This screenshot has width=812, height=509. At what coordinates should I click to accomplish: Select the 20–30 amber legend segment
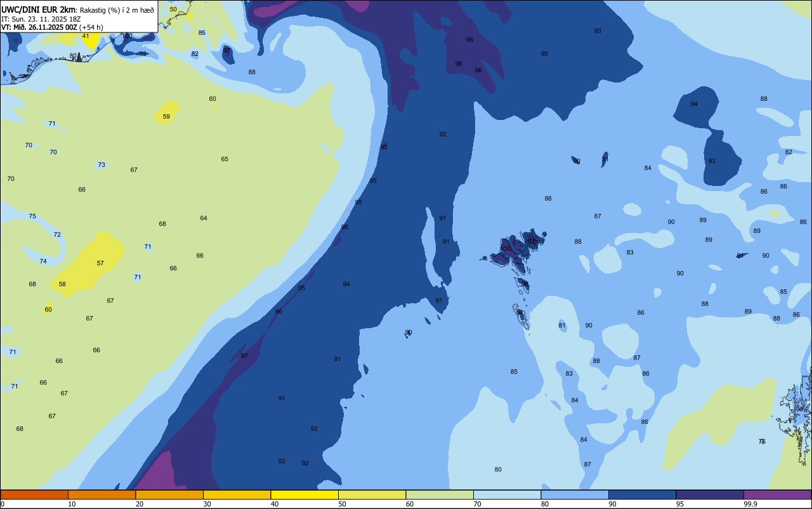[169, 494]
